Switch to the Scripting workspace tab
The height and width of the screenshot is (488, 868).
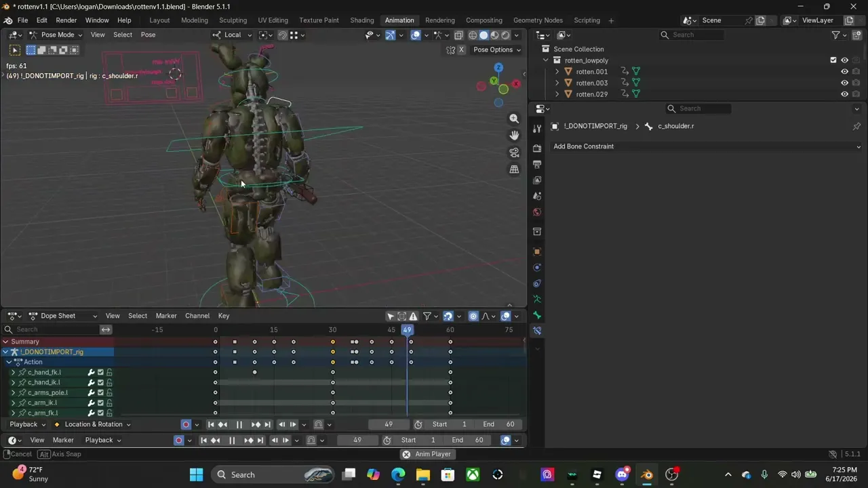587,20
